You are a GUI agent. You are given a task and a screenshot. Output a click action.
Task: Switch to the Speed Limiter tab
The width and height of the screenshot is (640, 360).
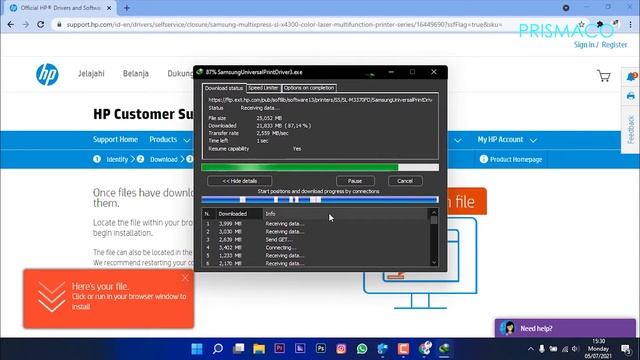(263, 88)
